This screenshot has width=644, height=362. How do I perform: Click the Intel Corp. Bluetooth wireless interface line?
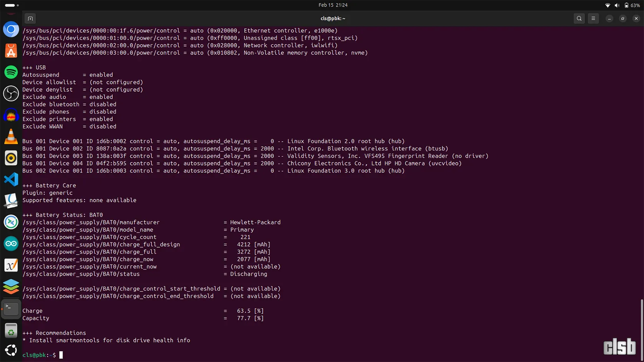point(235,149)
